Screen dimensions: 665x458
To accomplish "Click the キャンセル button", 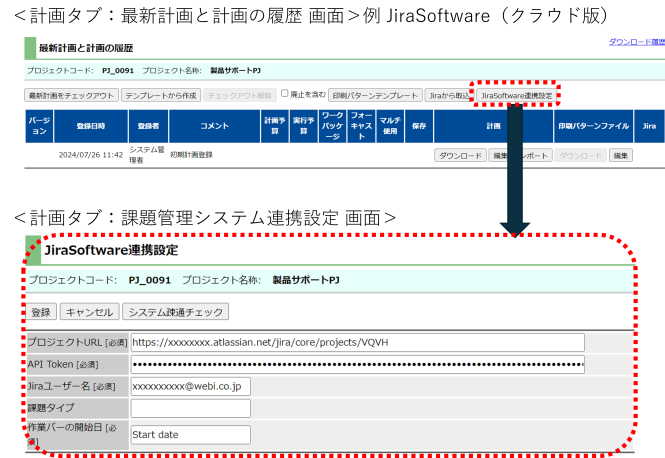I will pyautogui.click(x=89, y=312).
